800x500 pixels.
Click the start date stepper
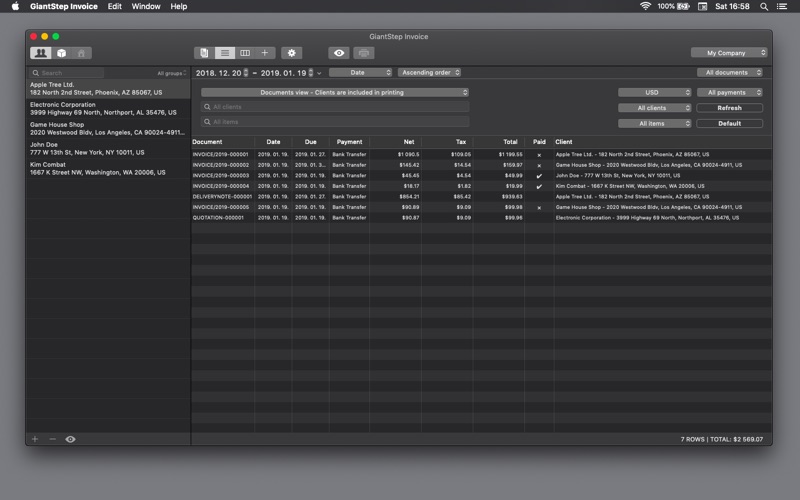pos(246,73)
